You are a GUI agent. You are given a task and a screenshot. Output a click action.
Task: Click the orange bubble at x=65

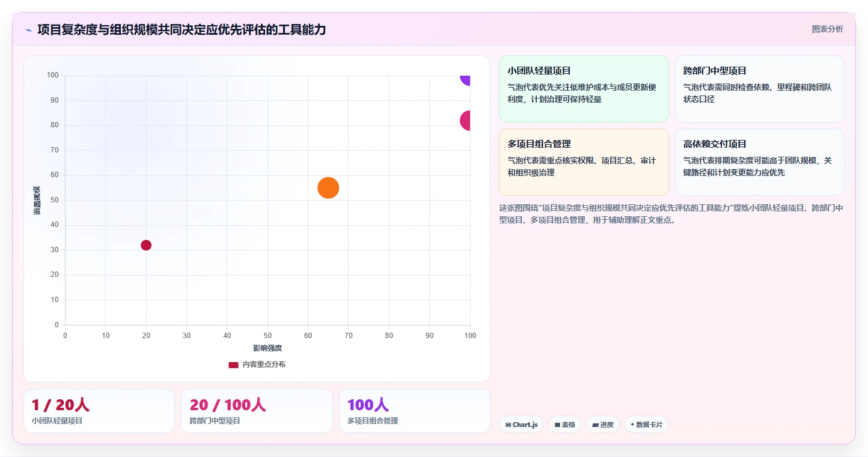[x=328, y=188]
